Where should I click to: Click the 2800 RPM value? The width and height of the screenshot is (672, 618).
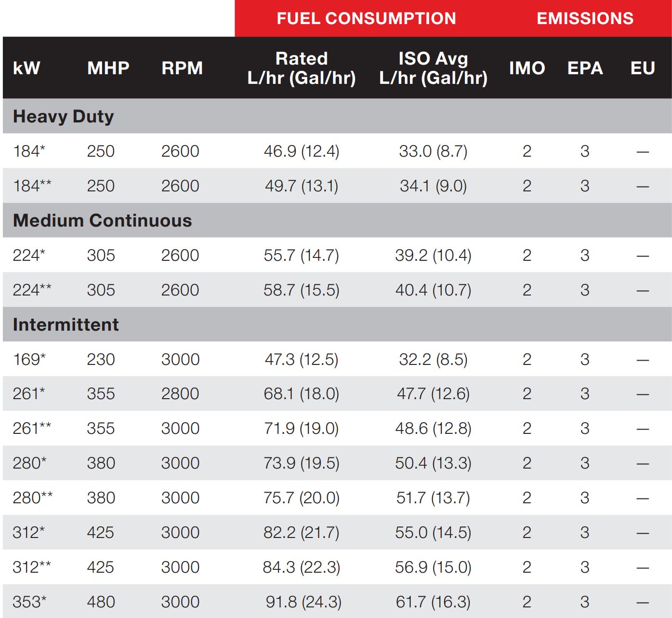pyautogui.click(x=180, y=394)
